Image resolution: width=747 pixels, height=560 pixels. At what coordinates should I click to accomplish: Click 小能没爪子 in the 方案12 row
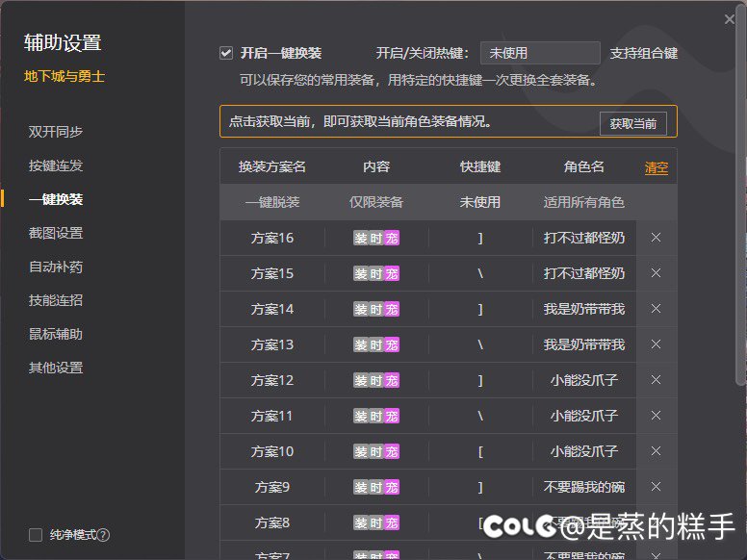click(584, 380)
